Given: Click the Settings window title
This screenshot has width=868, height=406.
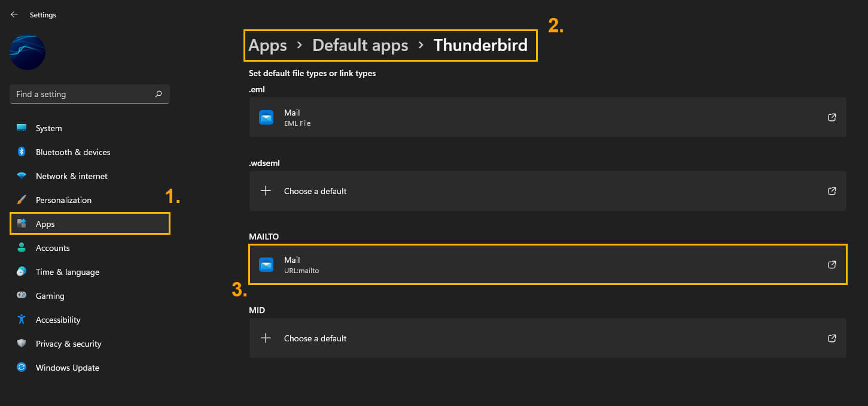Looking at the screenshot, I should 43,15.
